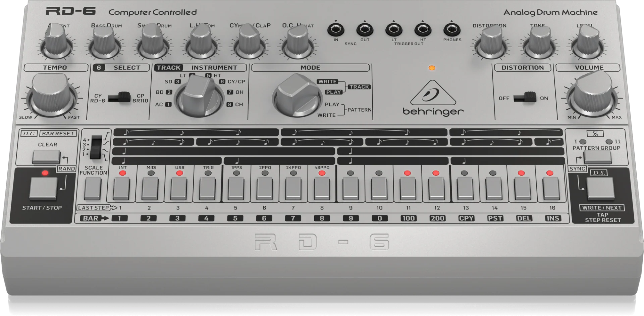Click the "BAR RESET" label
Viewport: 644px width, 316px height.
pos(58,133)
